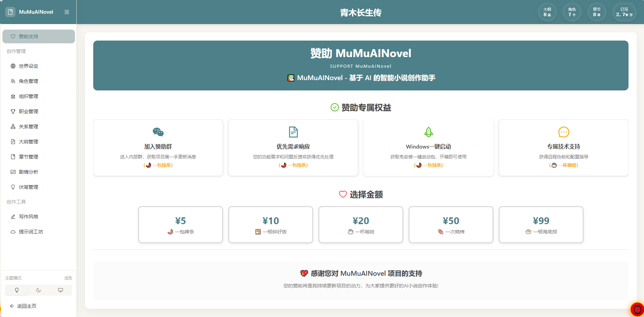Click the MuMuAINovel book logo icon
This screenshot has width=644, height=317.
click(10, 12)
